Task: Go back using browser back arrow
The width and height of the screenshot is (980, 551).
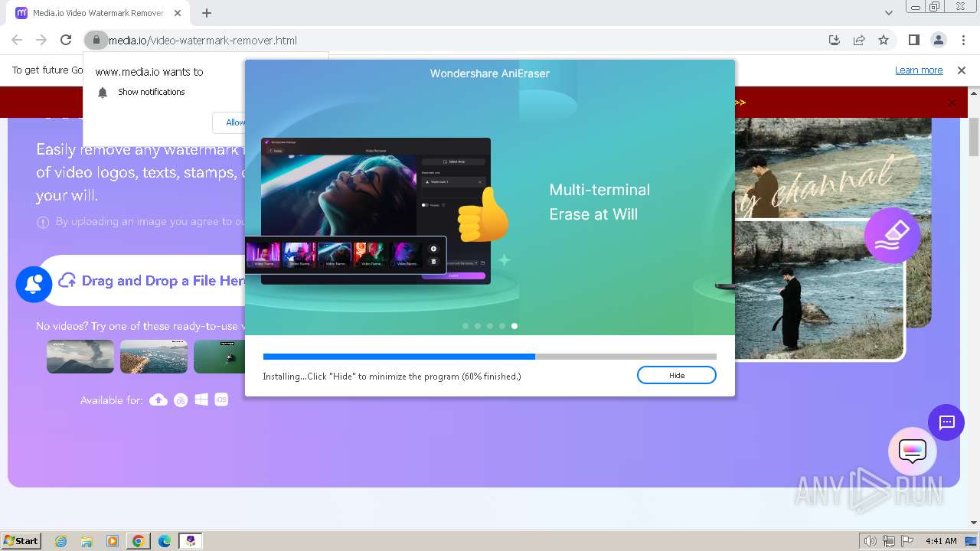Action: pyautogui.click(x=17, y=40)
